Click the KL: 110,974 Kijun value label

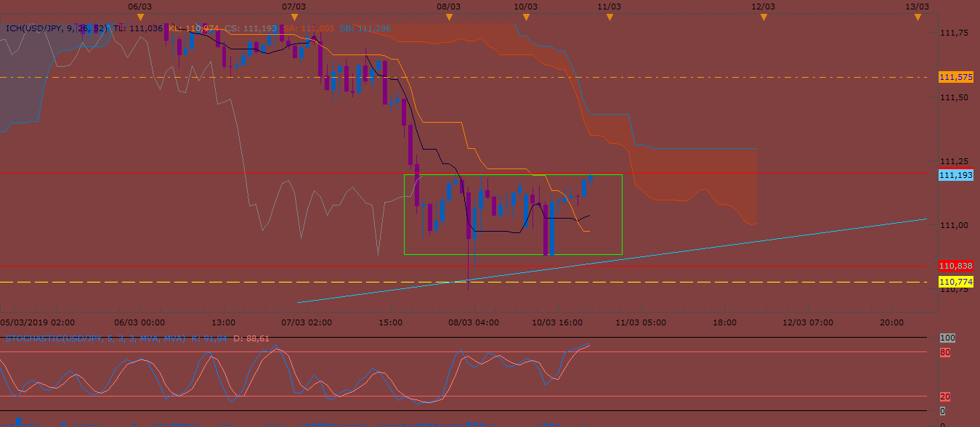(193, 28)
